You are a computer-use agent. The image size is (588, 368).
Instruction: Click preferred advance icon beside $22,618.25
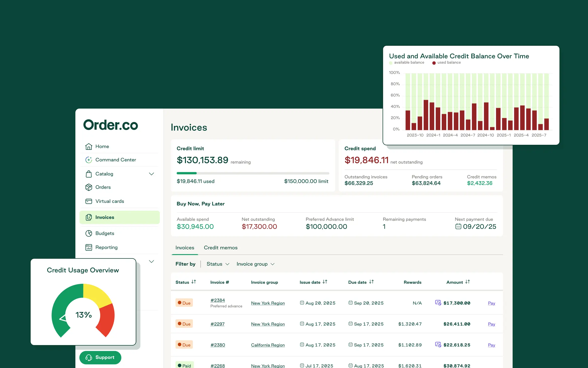pos(438,345)
